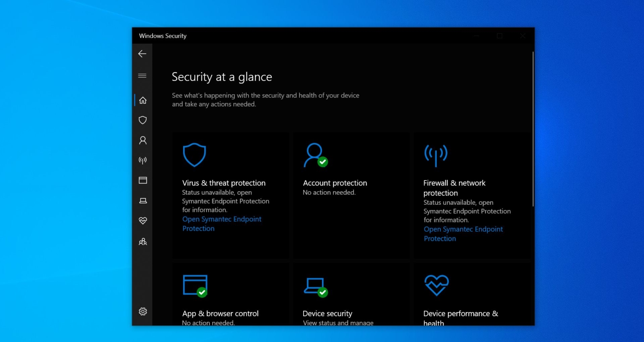Expand the hamburger navigation menu
The width and height of the screenshot is (644, 342).
[142, 76]
